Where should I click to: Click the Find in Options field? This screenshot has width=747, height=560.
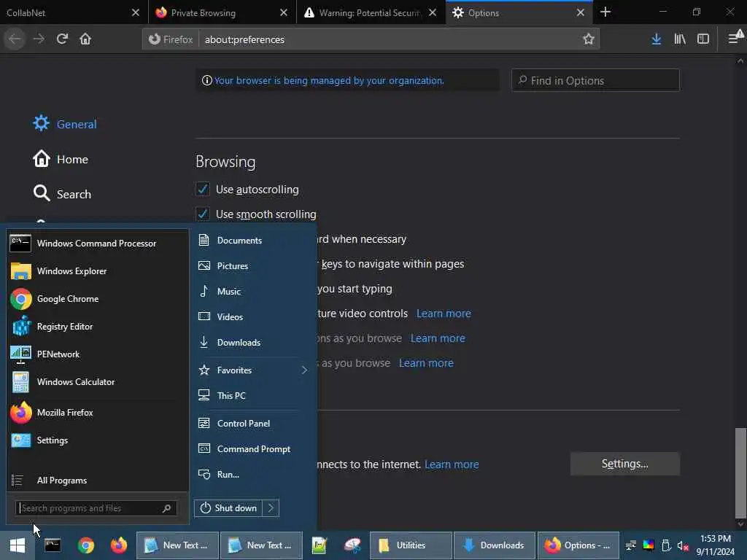(x=595, y=80)
